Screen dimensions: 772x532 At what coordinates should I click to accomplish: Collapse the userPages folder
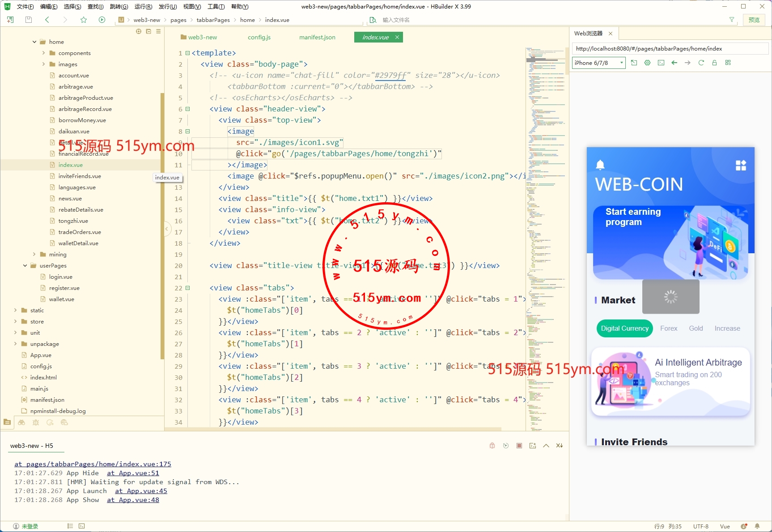[25, 266]
